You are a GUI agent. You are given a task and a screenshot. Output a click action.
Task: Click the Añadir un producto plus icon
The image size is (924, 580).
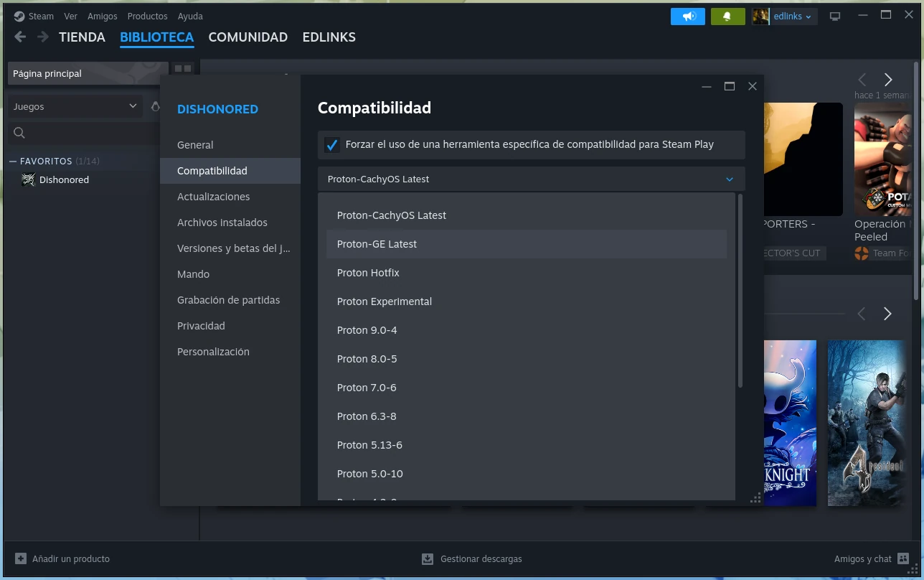21,558
